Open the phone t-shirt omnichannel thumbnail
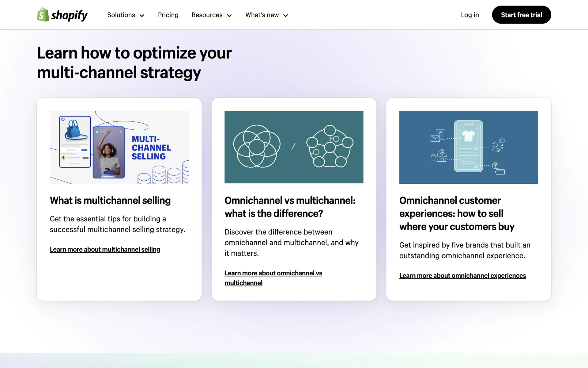The height and width of the screenshot is (368, 588). click(468, 147)
